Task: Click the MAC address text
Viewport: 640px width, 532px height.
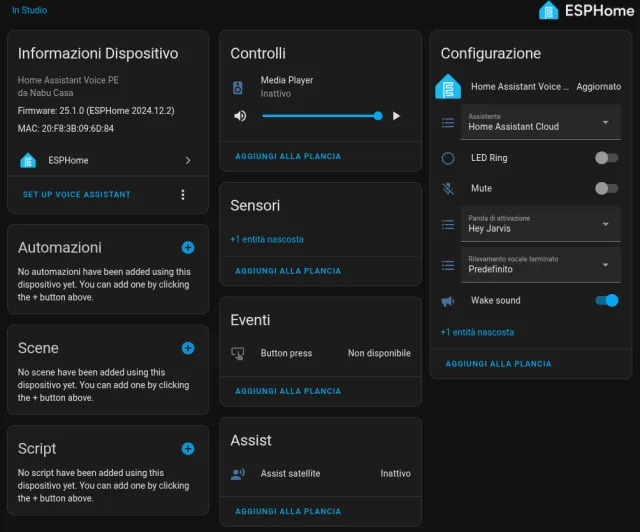Action: point(66,129)
